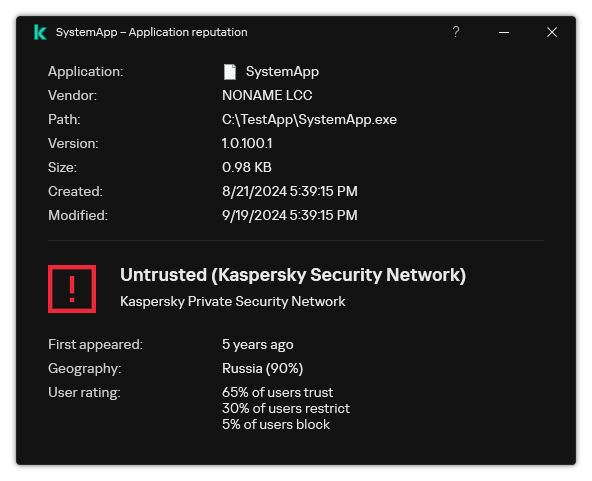Click the window title SystemApp – Application reputation

(152, 32)
